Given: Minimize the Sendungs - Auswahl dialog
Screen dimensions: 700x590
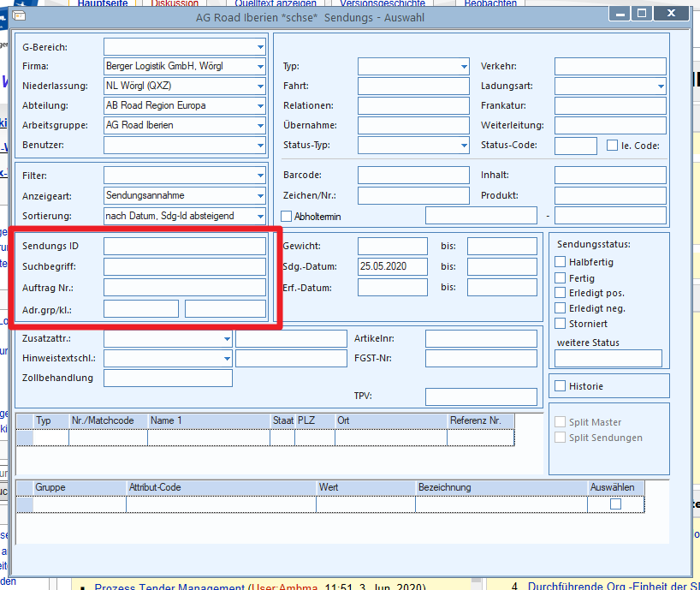Looking at the screenshot, I should click(620, 14).
